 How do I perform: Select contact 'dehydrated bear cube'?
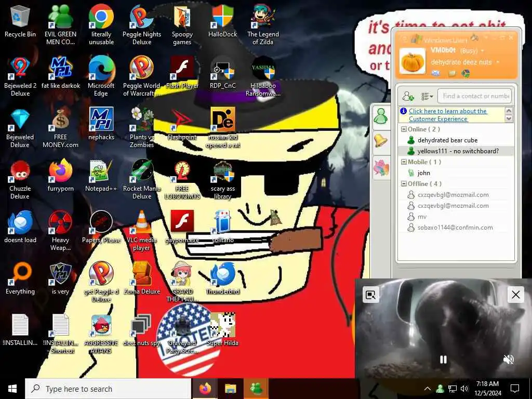tap(455, 140)
